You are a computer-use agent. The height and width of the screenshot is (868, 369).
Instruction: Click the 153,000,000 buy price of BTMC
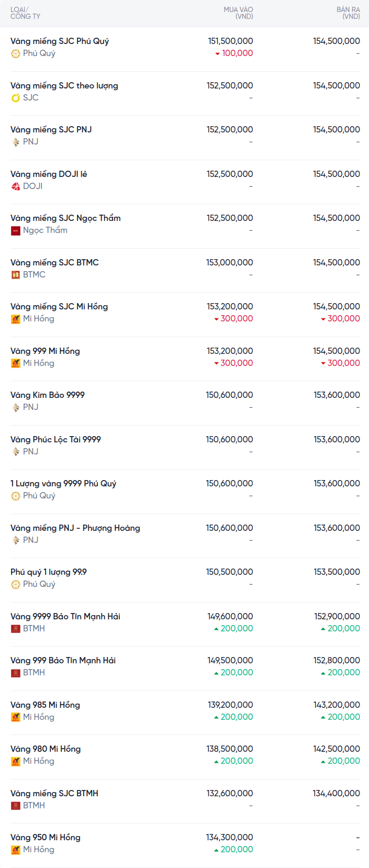[x=229, y=263]
